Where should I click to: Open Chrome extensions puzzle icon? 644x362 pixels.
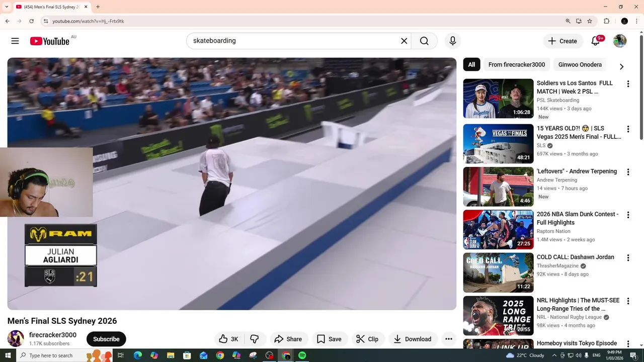[606, 21]
